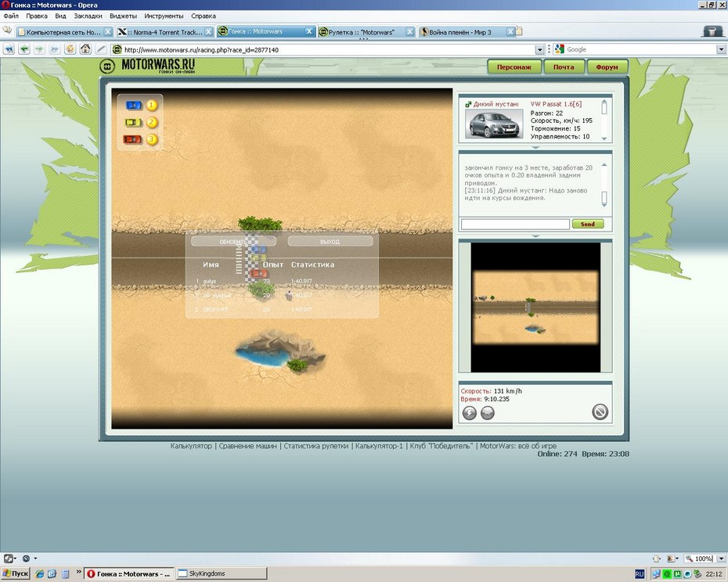Open the Инструменты menu
The height and width of the screenshot is (582, 728).
[164, 16]
